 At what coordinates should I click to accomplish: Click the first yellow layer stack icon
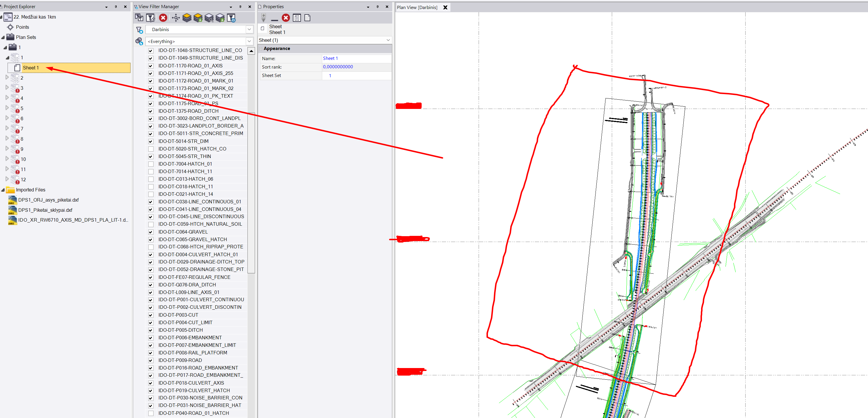(187, 18)
